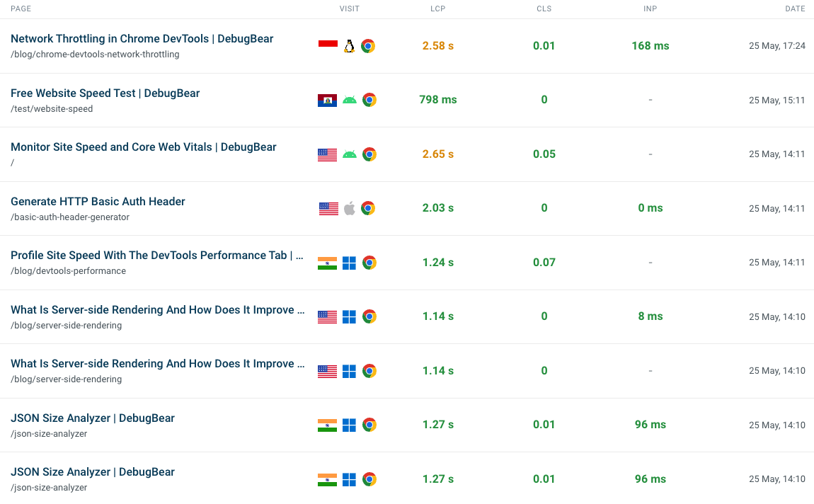Sort table by DATE column header
Screen dimensions: 814x504
tap(795, 8)
